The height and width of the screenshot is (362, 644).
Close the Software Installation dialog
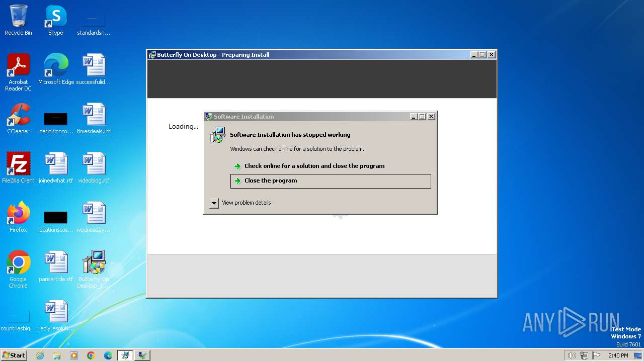coord(431,117)
